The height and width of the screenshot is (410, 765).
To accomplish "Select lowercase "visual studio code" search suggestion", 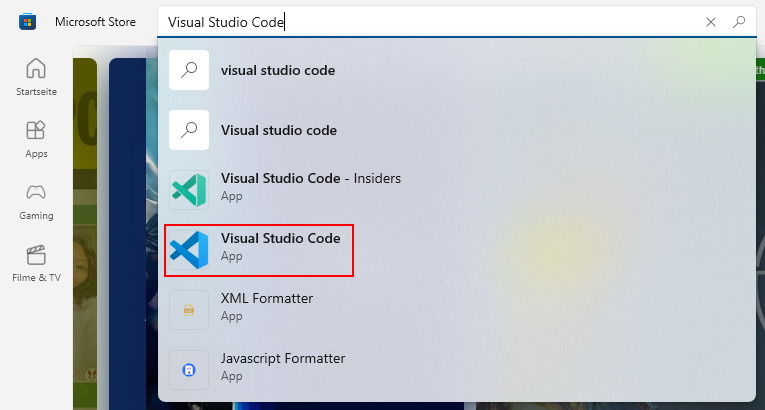I will [457, 70].
